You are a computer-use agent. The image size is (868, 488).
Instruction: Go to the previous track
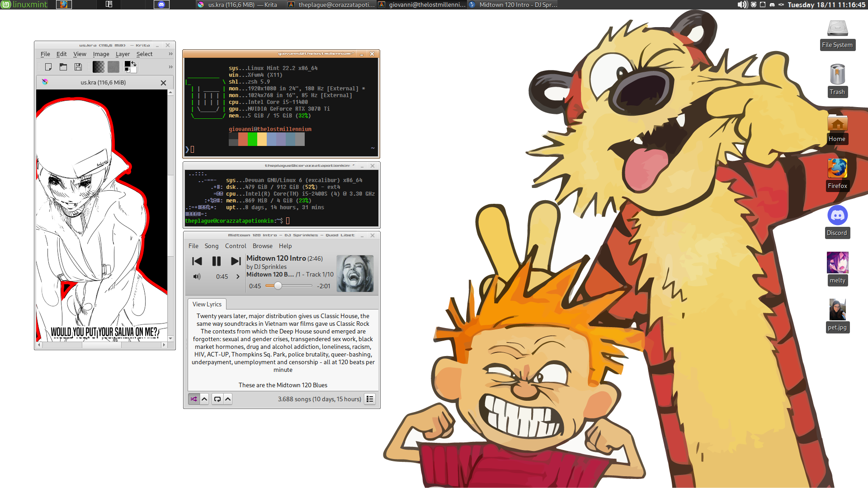tap(197, 261)
